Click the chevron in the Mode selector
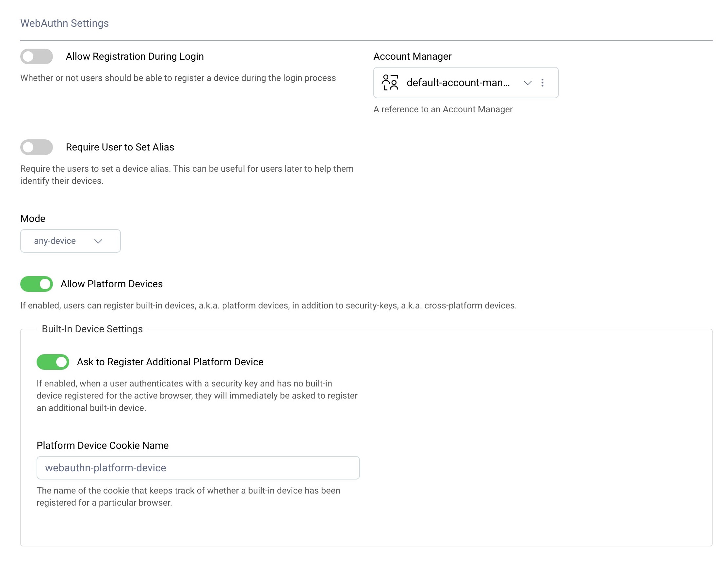This screenshot has width=728, height=566. [x=98, y=241]
